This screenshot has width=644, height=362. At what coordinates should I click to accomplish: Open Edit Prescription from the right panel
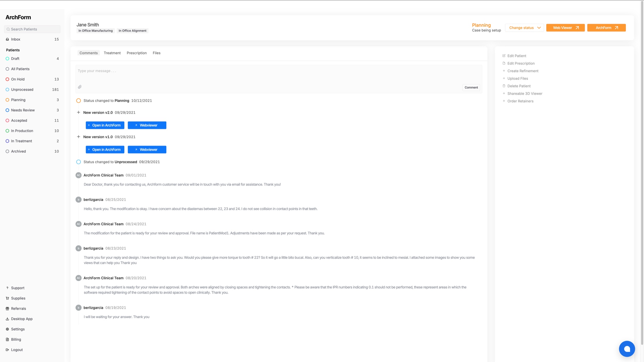pyautogui.click(x=521, y=63)
